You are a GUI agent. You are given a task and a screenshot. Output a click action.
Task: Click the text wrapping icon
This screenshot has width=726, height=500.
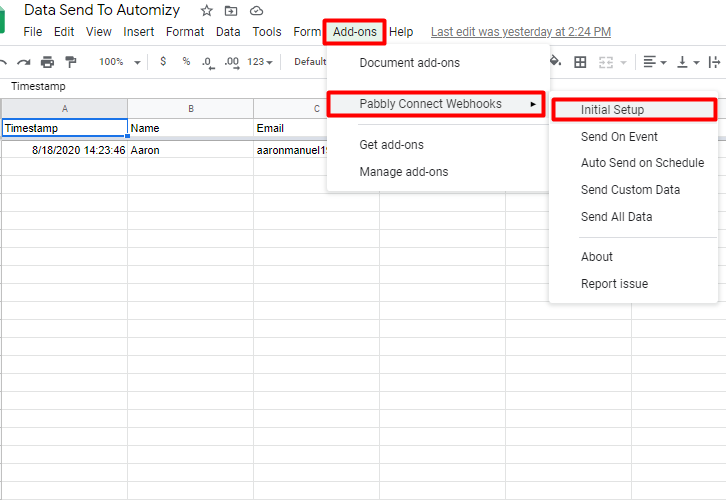coord(714,62)
